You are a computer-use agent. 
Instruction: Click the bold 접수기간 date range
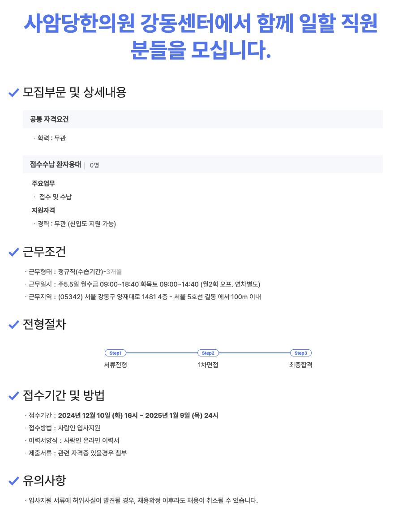click(138, 416)
